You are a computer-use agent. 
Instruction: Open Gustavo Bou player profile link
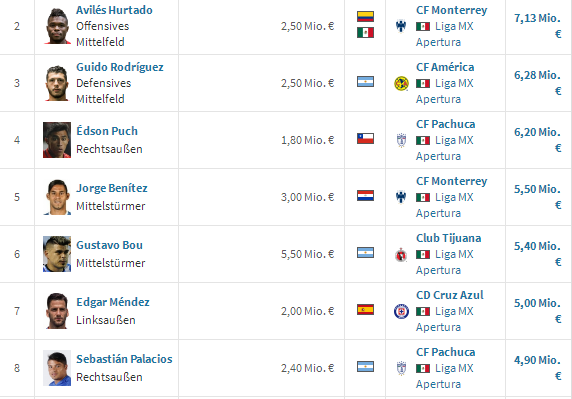109,245
